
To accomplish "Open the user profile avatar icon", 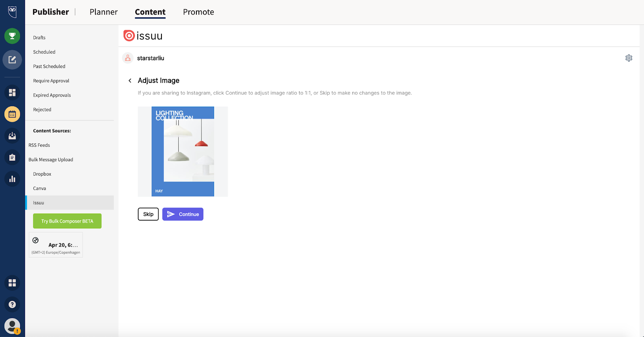I will point(12,326).
